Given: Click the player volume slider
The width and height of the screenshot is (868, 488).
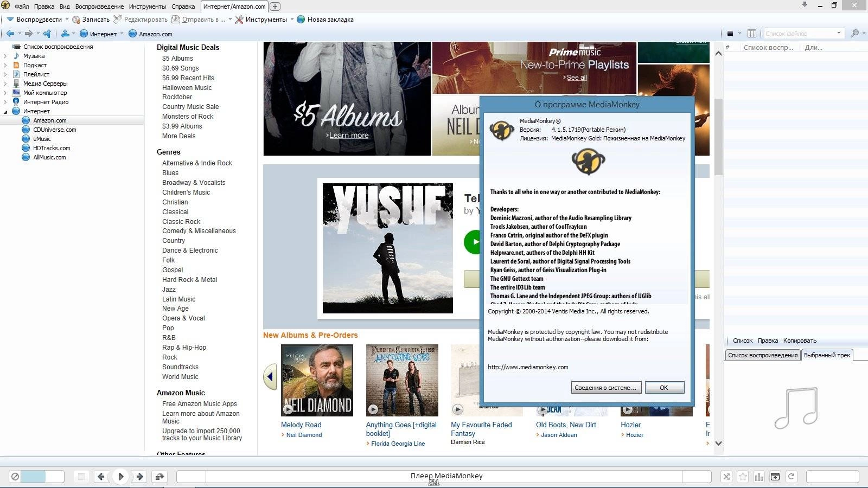Looking at the screenshot, I should tap(42, 477).
